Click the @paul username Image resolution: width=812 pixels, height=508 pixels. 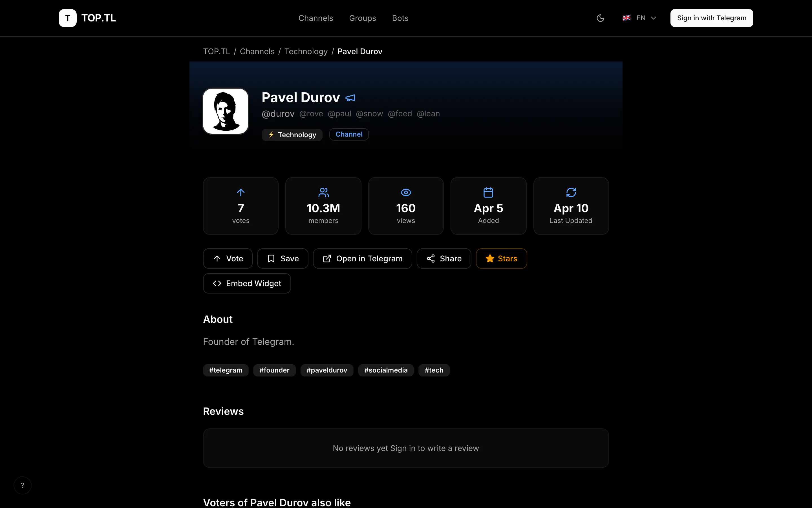(339, 114)
